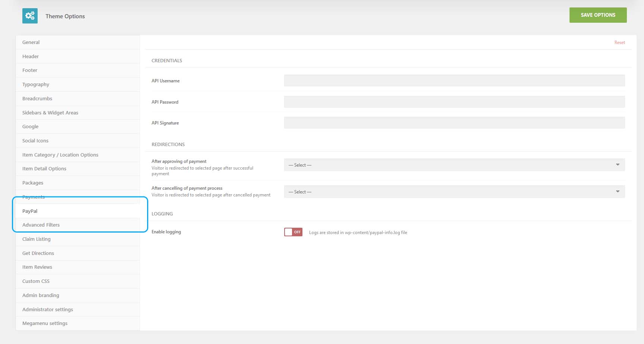This screenshot has width=644, height=344.
Task: Open Item Category / Location Options
Action: [x=78, y=155]
